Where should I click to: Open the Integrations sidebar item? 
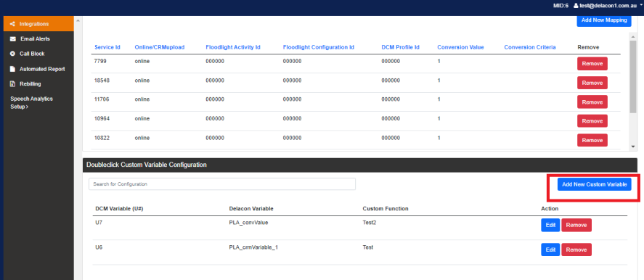[x=38, y=24]
